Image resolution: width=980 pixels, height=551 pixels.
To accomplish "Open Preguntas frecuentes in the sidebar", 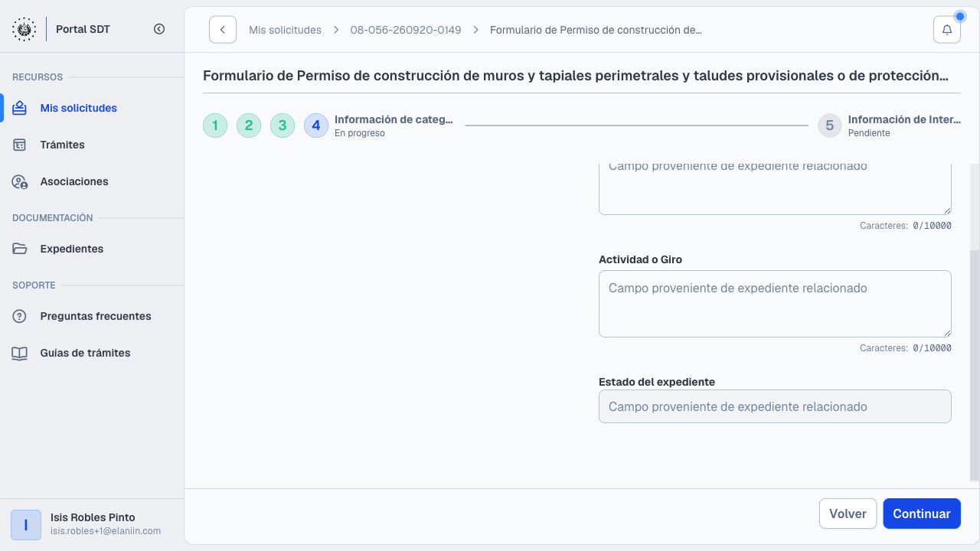I will coord(92,316).
